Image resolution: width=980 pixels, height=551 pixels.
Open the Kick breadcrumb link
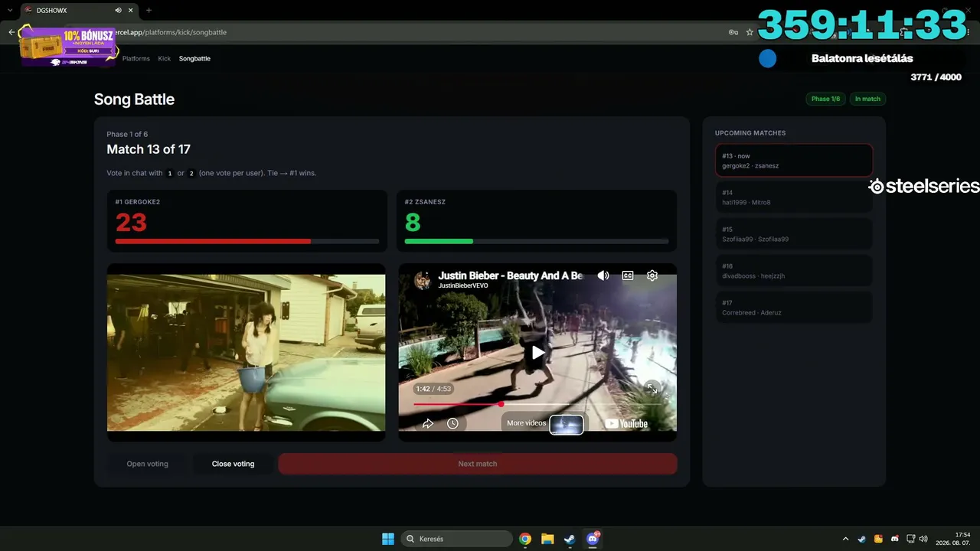[x=164, y=58]
